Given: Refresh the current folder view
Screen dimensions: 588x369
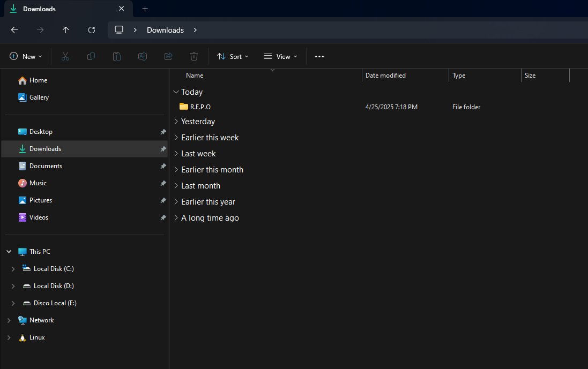Looking at the screenshot, I should [x=92, y=30].
